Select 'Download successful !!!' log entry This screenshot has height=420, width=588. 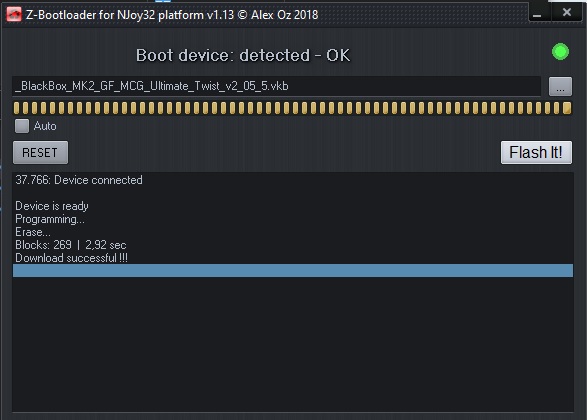tap(72, 258)
